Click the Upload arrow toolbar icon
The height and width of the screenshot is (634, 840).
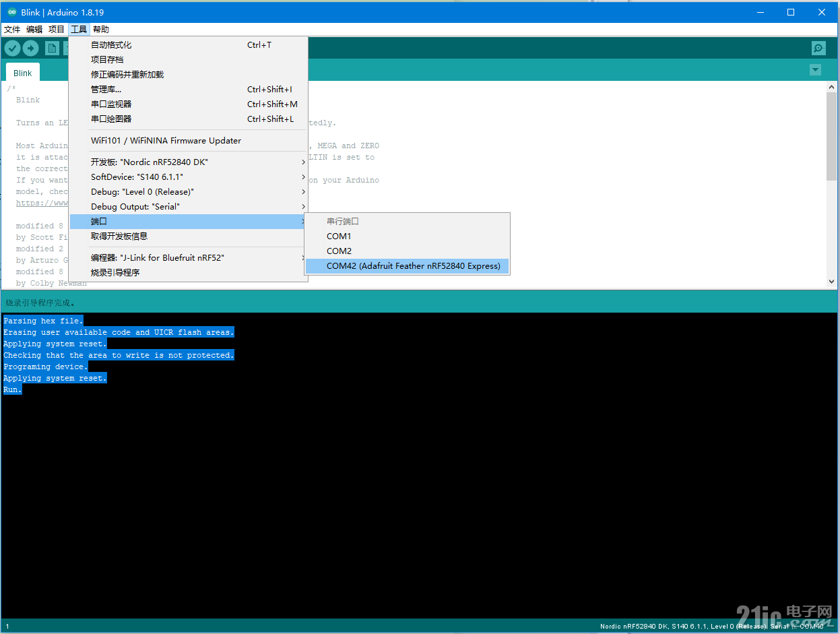[x=30, y=48]
